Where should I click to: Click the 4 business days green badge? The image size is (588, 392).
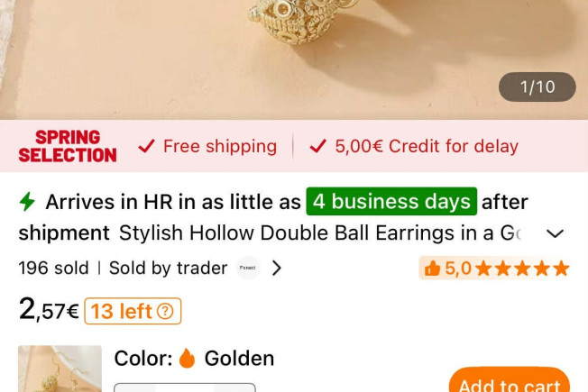(391, 202)
